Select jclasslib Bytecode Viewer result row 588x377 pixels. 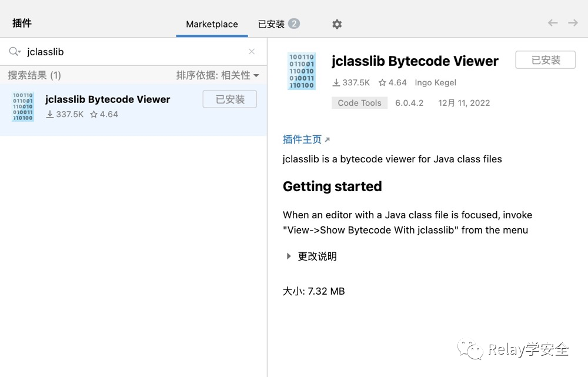[x=133, y=109]
